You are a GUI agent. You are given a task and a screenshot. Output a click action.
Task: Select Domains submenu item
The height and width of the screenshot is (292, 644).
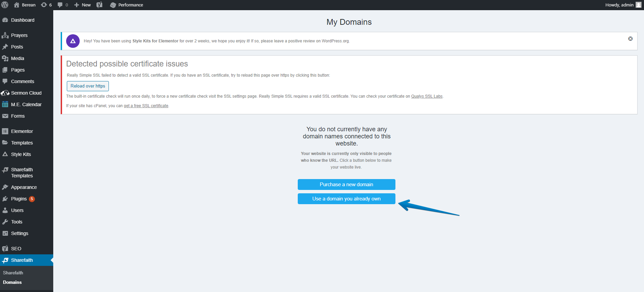(x=12, y=282)
